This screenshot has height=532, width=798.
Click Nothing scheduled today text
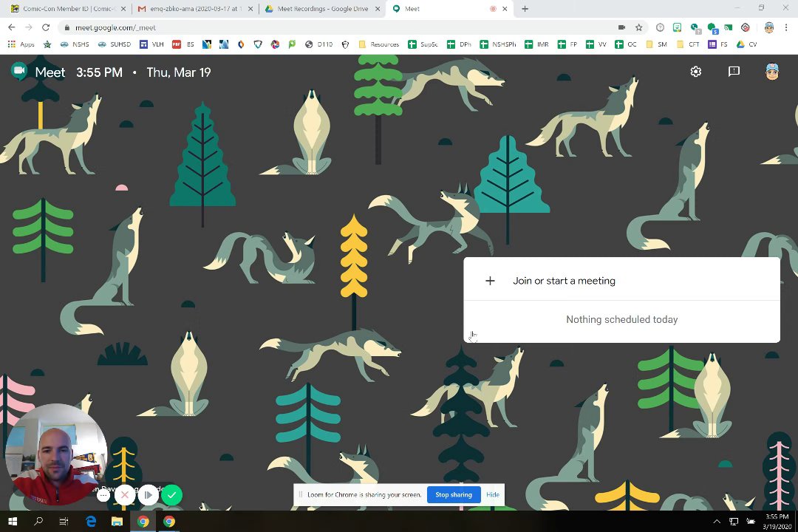pyautogui.click(x=622, y=319)
